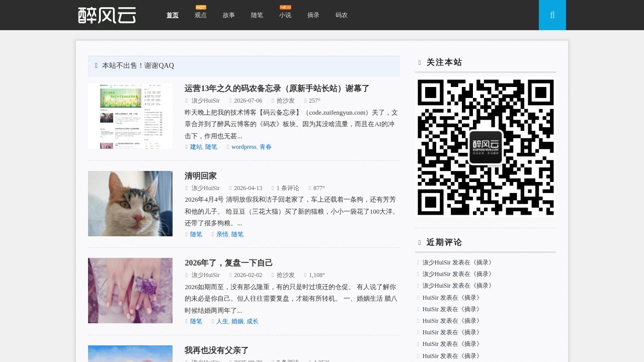Open the 清明回家 article title
Screen dimensions: 644x362
[x=201, y=176]
